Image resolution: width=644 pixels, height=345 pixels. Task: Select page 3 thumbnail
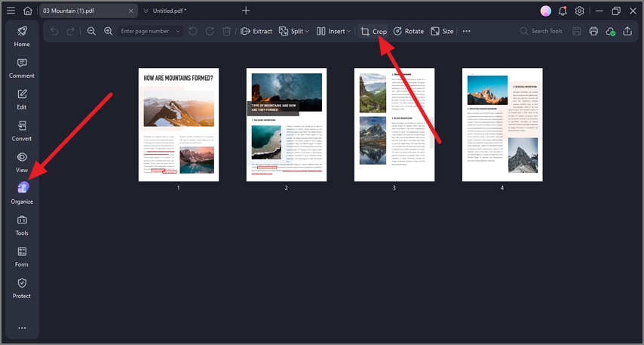click(x=394, y=125)
